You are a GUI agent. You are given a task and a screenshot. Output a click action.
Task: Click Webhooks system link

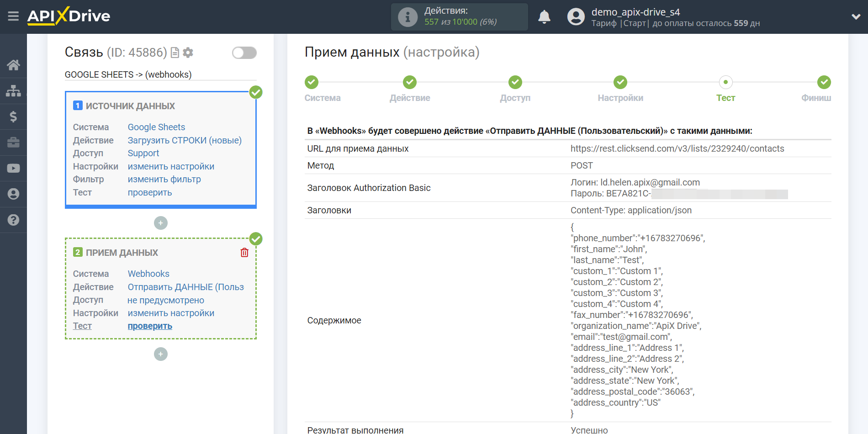[148, 274]
